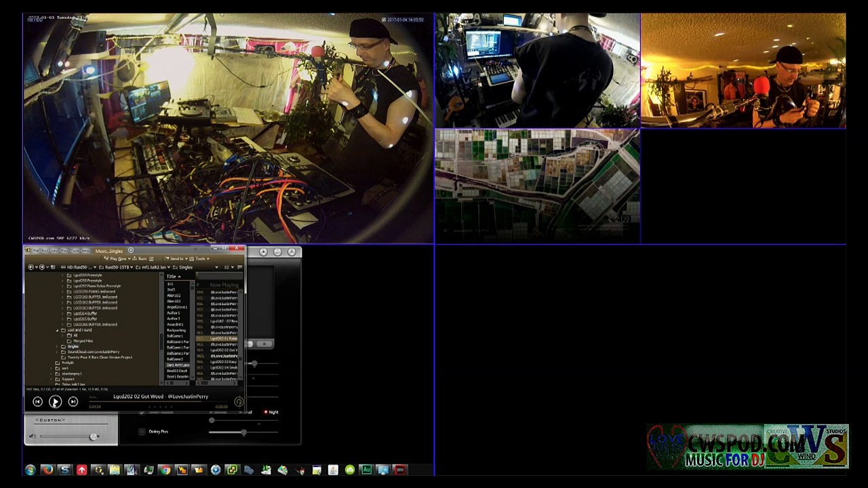Open Adobe Audition from the taskbar
Screen dimensions: 868x488
(366, 470)
